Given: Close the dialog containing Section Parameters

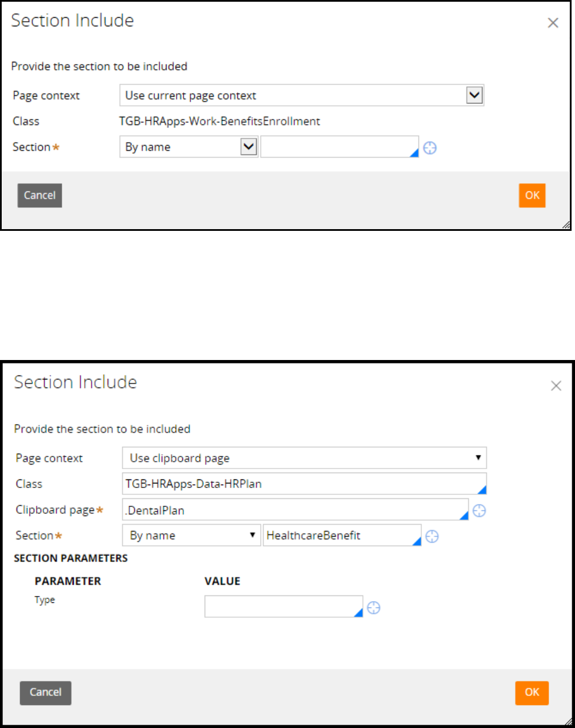Looking at the screenshot, I should click(556, 386).
